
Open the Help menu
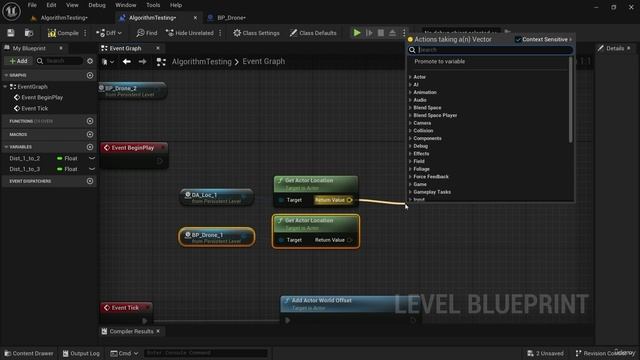(x=176, y=5)
